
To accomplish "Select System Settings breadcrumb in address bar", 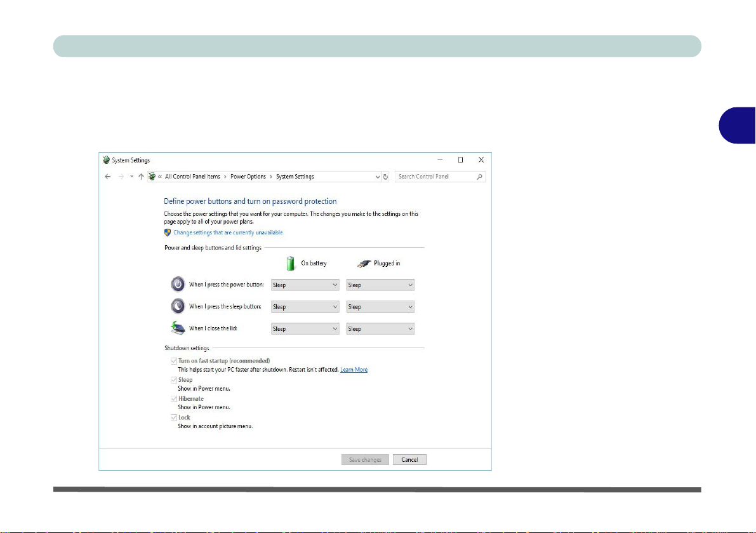I will coord(295,177).
